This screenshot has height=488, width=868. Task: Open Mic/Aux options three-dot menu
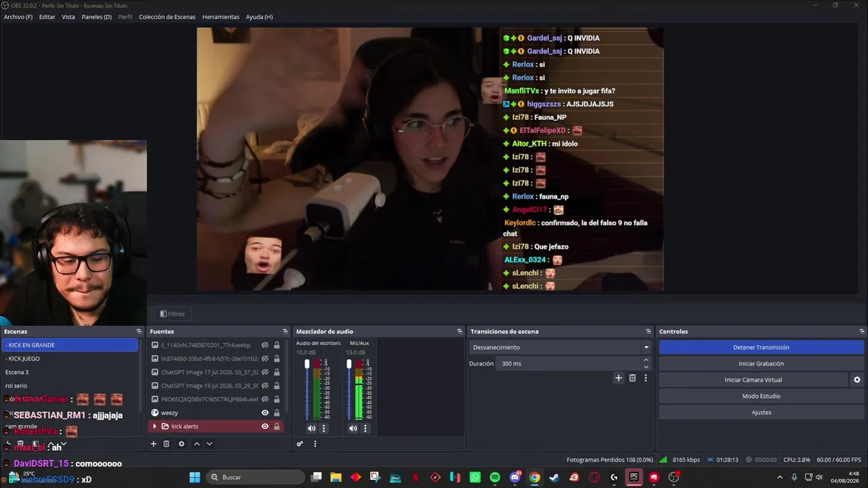pos(365,428)
